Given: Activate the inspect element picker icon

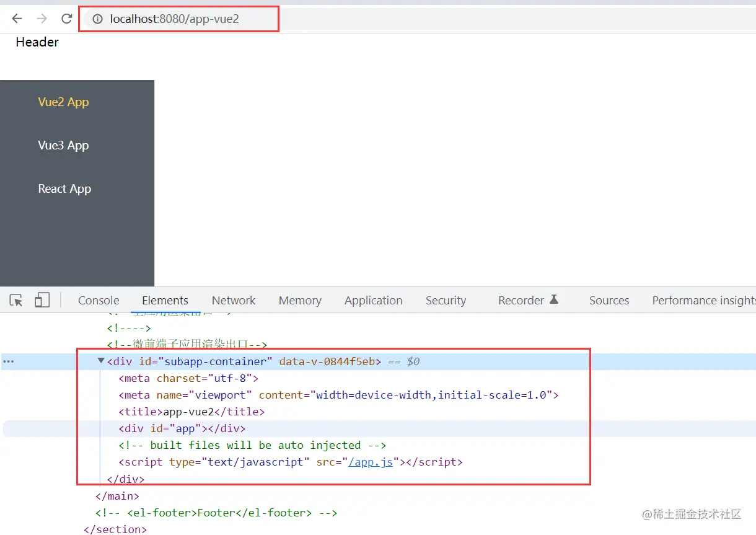Looking at the screenshot, I should click(17, 301).
